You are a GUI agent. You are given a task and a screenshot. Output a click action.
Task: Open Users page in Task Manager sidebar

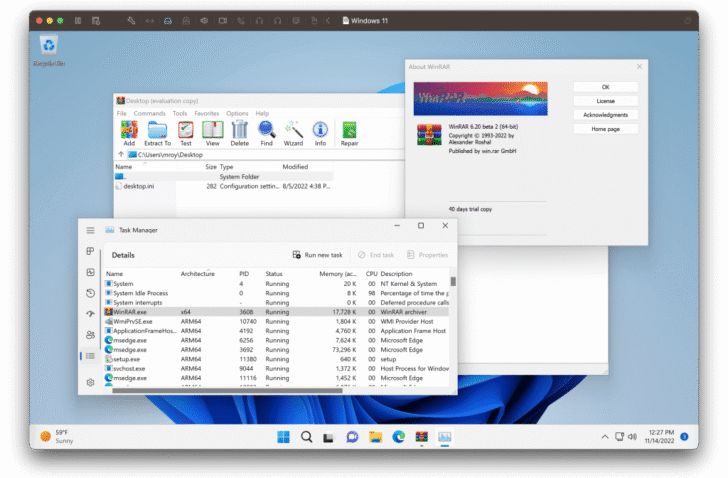[x=91, y=335]
